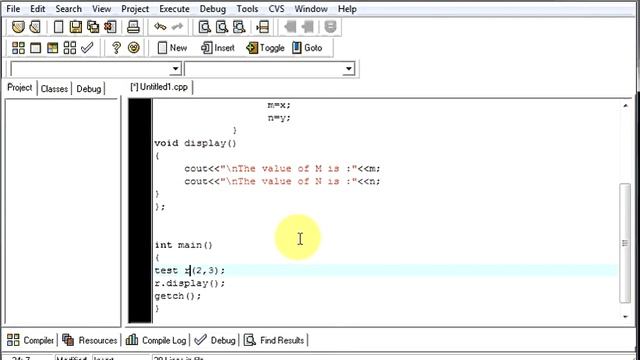This screenshot has height=360, width=640.
Task: Click the line 'int main()'
Action: [x=184, y=245]
